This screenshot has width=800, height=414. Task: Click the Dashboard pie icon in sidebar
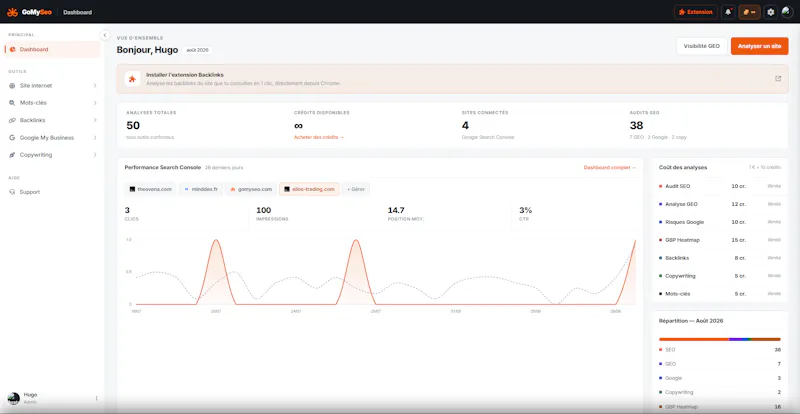coord(12,50)
